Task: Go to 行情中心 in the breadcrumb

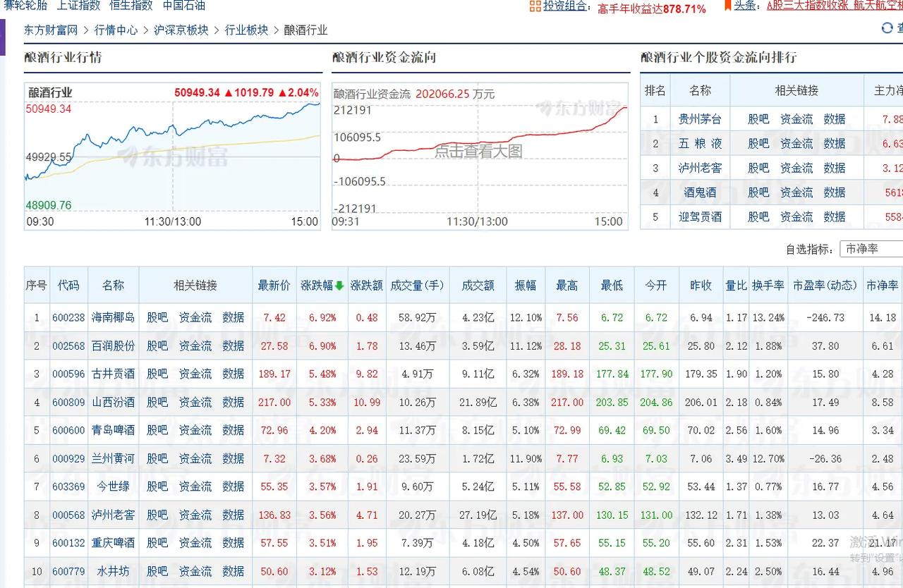Action: click(x=116, y=30)
